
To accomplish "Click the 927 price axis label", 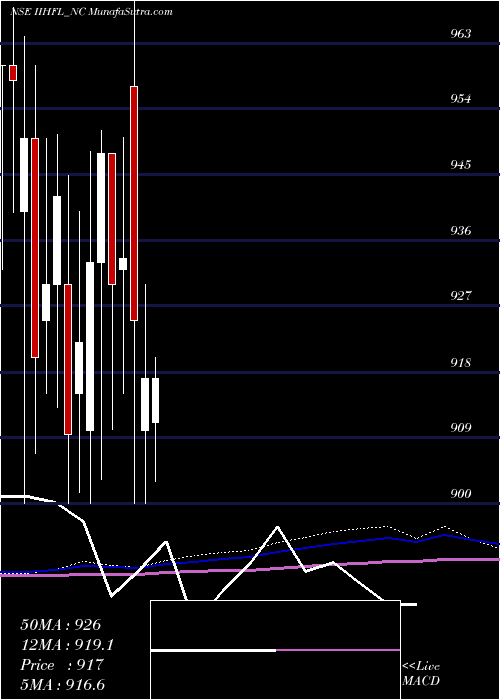I will [x=460, y=296].
